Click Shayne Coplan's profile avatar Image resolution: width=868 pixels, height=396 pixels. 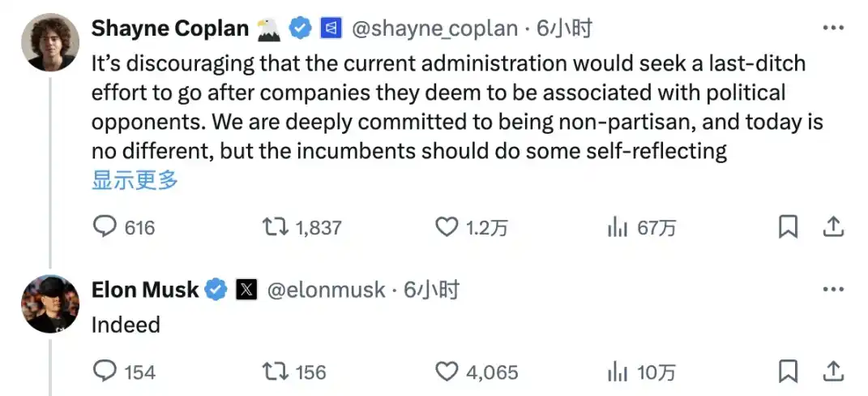(x=50, y=41)
